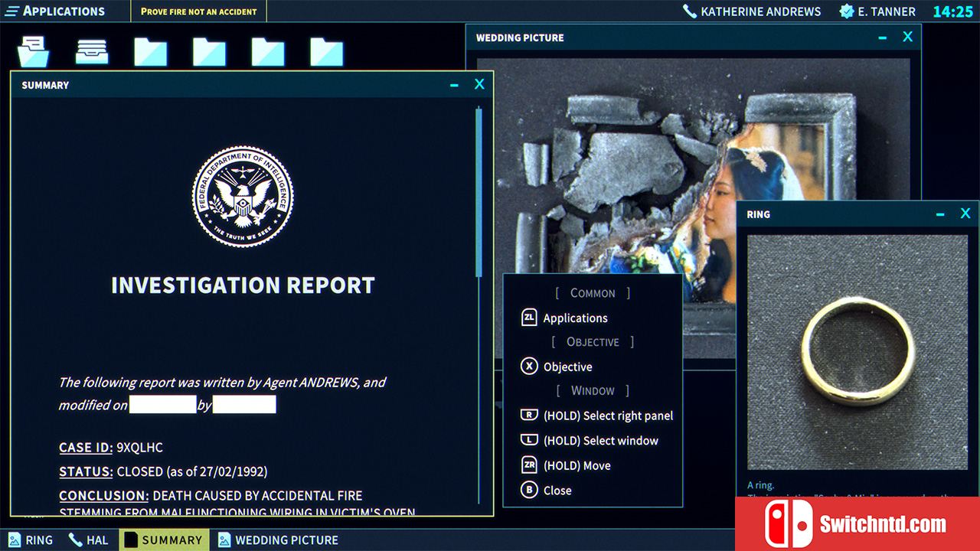
Task: Click the 14:25 clock
Action: pos(952,11)
